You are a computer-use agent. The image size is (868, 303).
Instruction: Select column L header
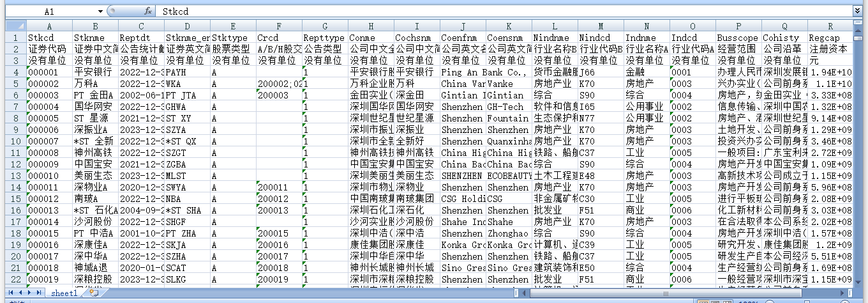pos(554,26)
